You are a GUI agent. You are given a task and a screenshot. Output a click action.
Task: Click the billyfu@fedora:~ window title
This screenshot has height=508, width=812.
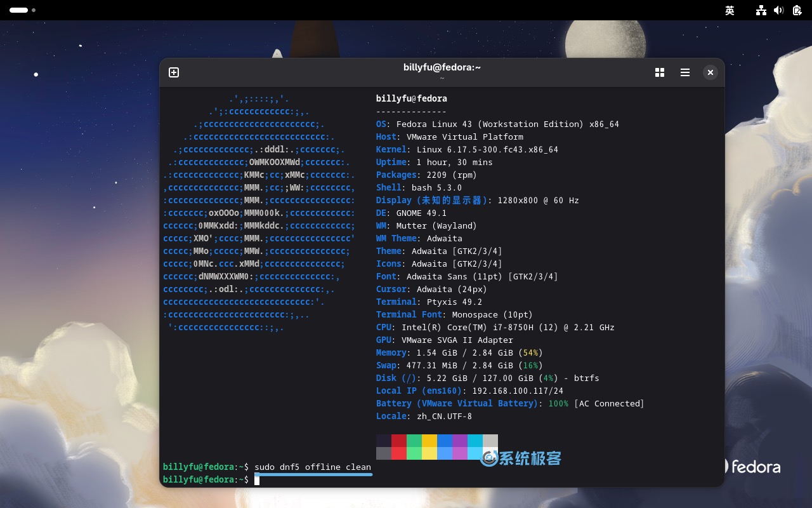tap(442, 67)
